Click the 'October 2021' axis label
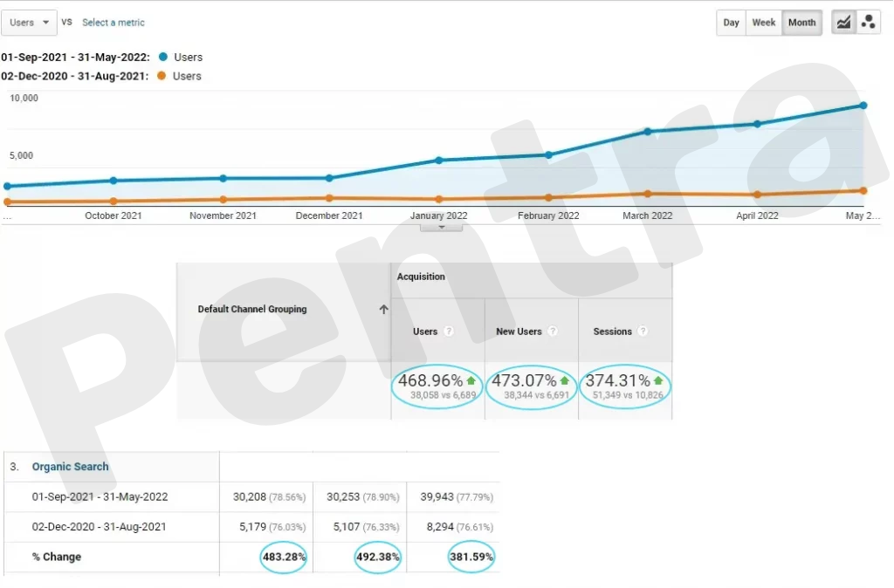The image size is (894, 588). (113, 216)
